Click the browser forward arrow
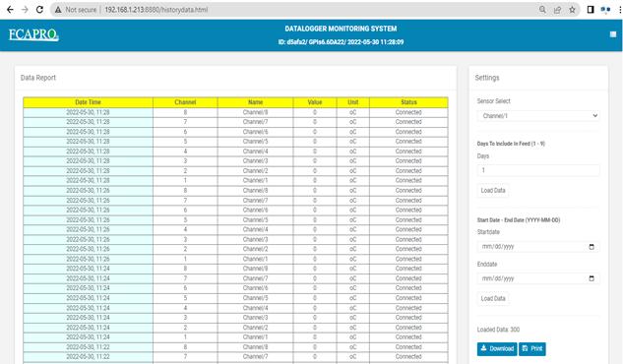The width and height of the screenshot is (623, 364). tap(25, 10)
